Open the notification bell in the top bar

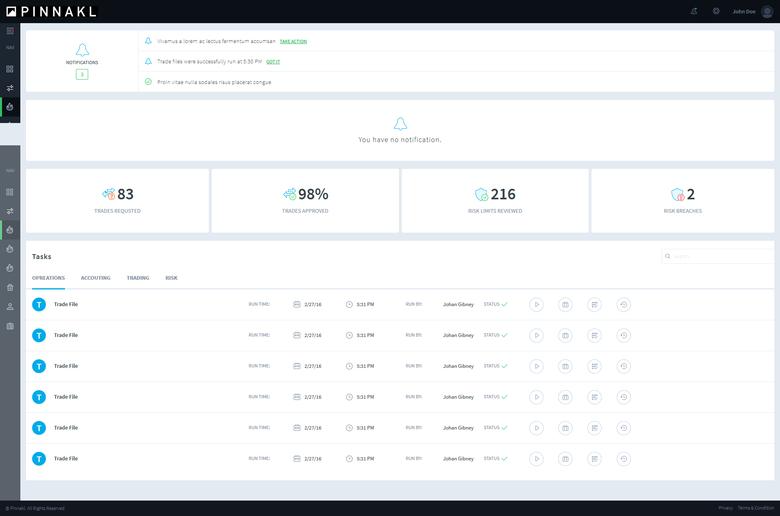pyautogui.click(x=694, y=11)
